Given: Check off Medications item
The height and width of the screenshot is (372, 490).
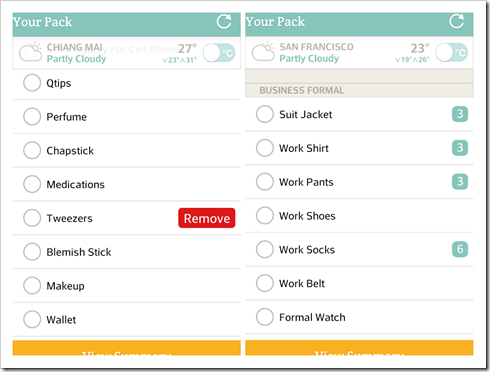Looking at the screenshot, I should click(32, 184).
